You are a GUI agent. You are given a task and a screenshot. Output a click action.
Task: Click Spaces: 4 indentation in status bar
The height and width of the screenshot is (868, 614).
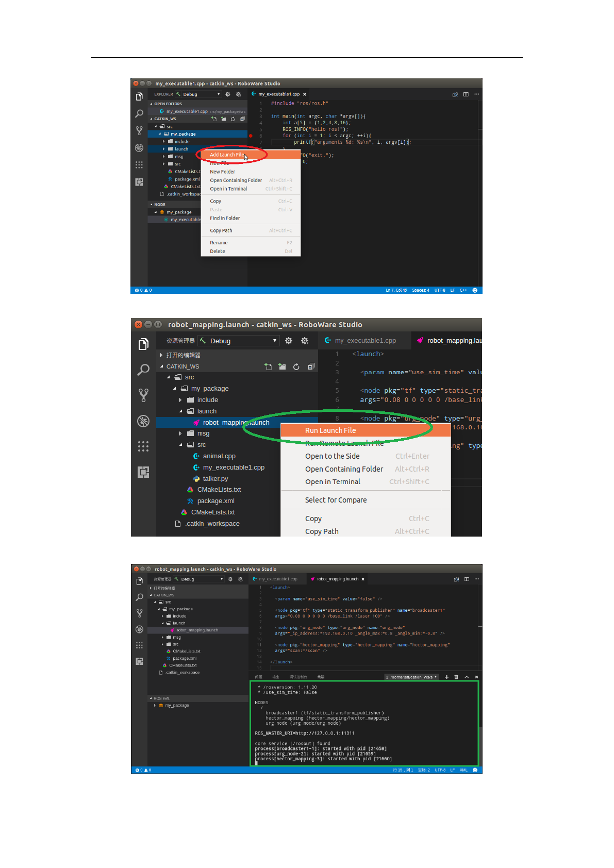point(421,290)
